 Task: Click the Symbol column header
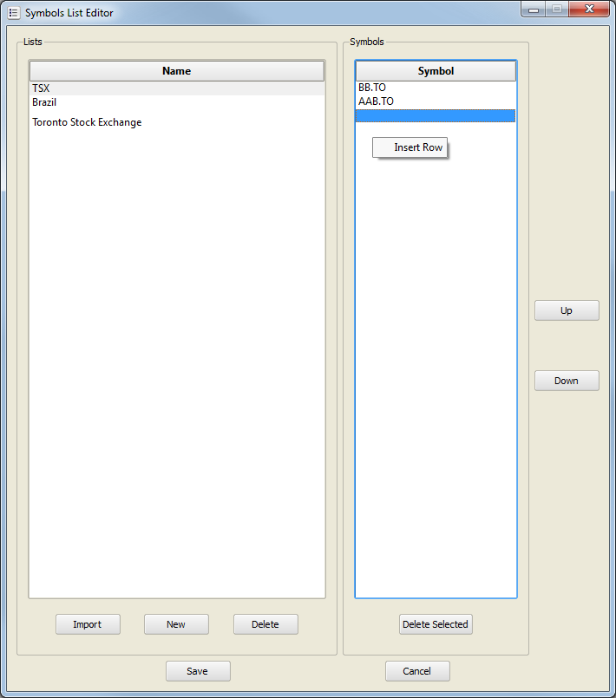(436, 71)
